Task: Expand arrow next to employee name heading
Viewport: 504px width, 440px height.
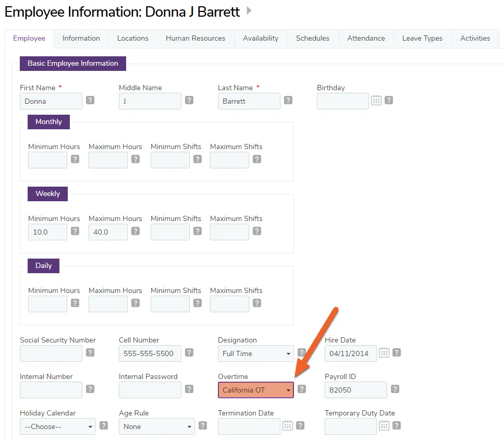Action: pos(249,11)
